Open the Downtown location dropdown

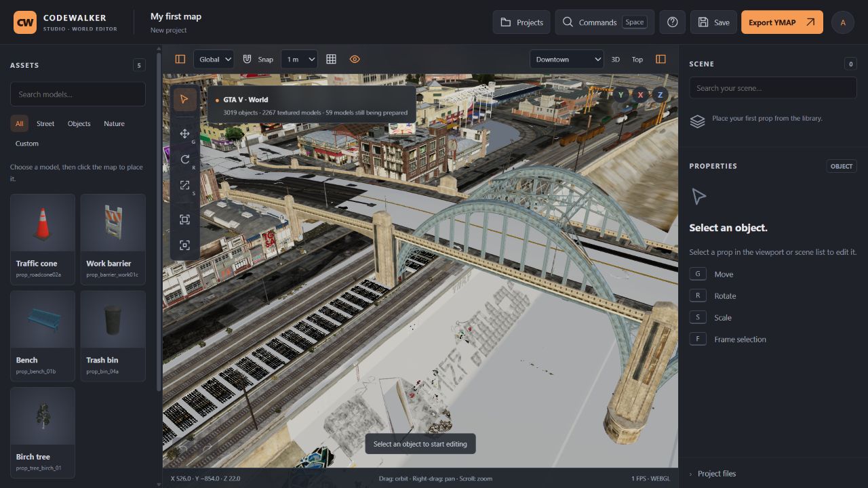click(566, 59)
